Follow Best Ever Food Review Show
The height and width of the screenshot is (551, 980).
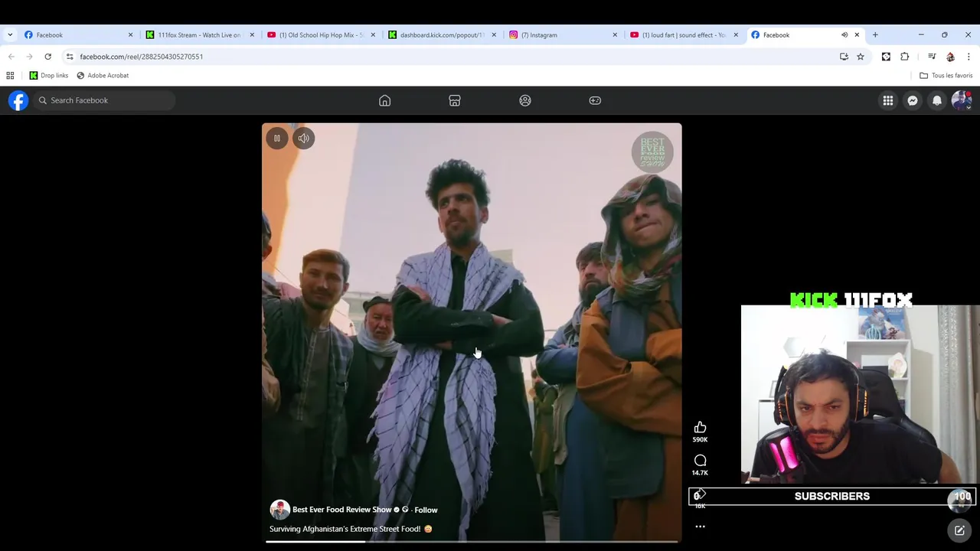[426, 510]
